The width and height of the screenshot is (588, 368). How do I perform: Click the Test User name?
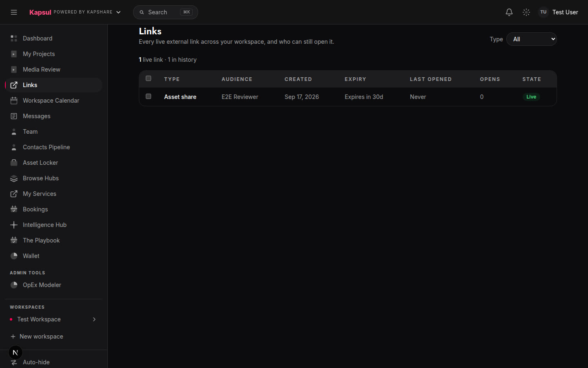point(565,12)
